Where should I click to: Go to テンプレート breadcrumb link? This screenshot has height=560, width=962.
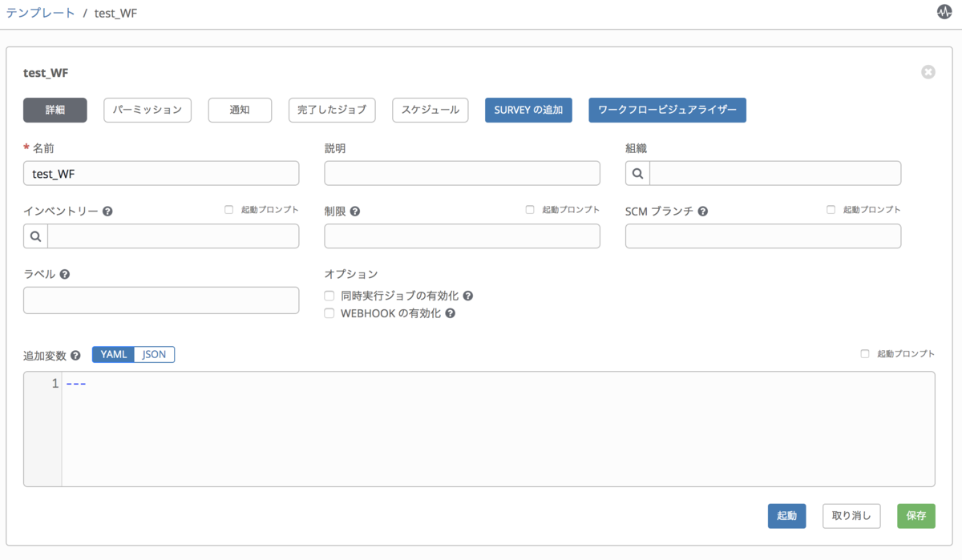pos(41,14)
